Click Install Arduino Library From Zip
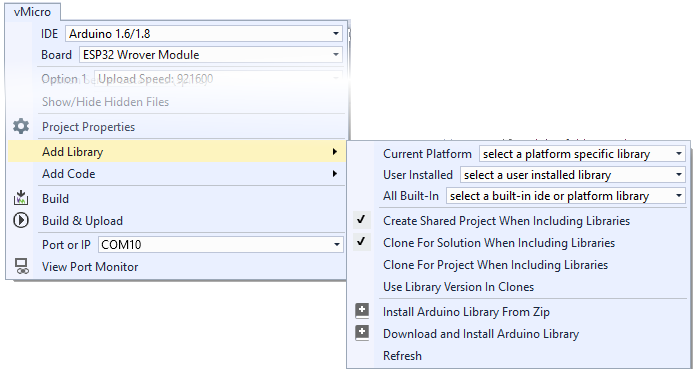This screenshot has height=372, width=695. pos(466,312)
